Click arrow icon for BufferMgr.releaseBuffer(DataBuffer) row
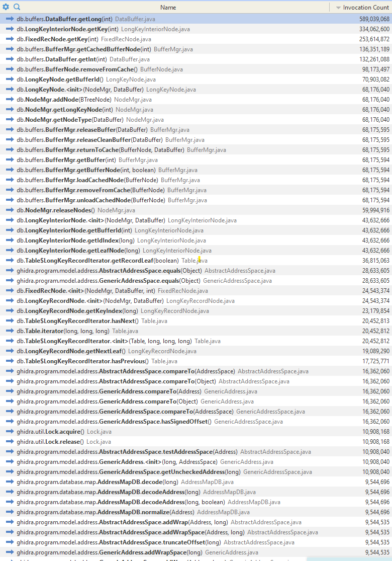 10,129
